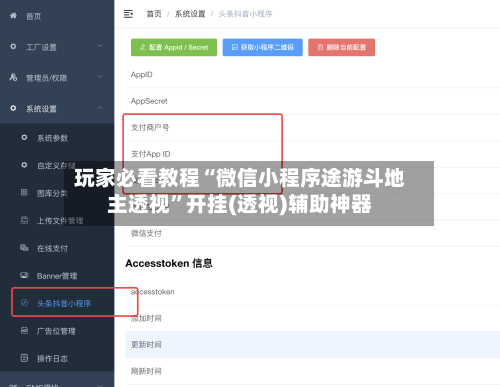Click the 头条抖音小程序 breadcrumb
This screenshot has height=387, width=500.
(x=245, y=14)
